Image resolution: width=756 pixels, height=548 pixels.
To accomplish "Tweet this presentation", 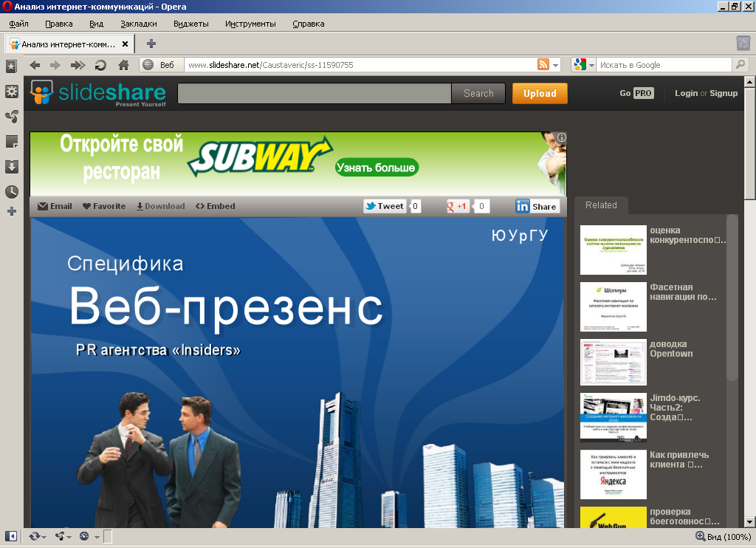I will [x=384, y=206].
